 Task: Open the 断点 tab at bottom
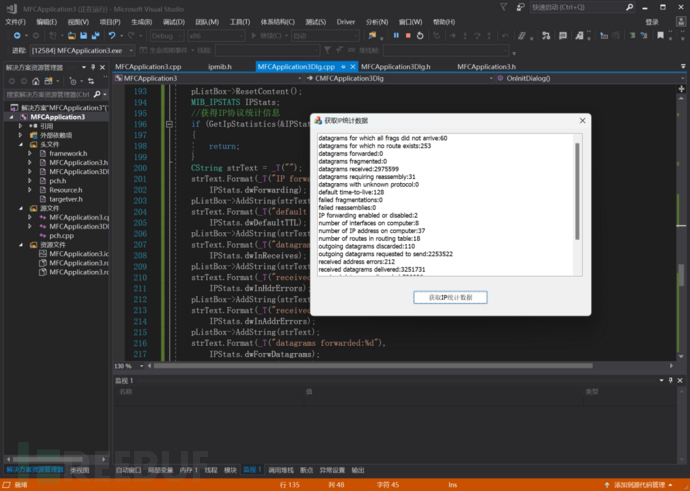306,469
